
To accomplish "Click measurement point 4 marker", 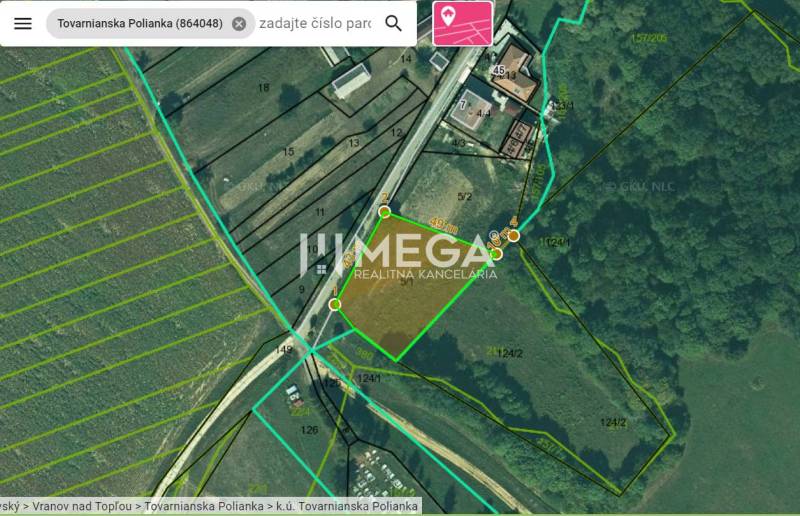I will 514,235.
